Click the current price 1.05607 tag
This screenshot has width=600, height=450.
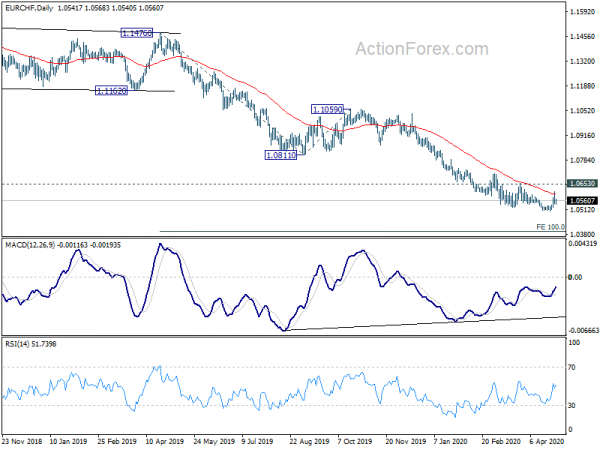582,201
